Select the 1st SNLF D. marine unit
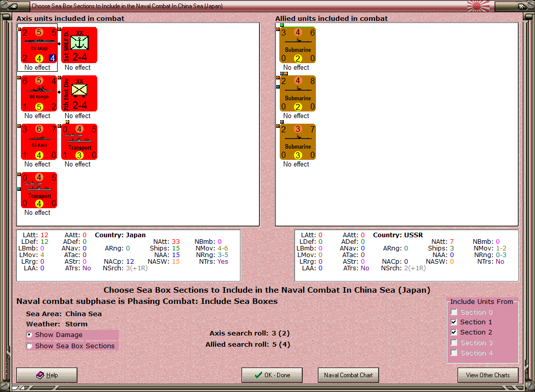Viewport: 535px width, 392px height. [x=79, y=45]
